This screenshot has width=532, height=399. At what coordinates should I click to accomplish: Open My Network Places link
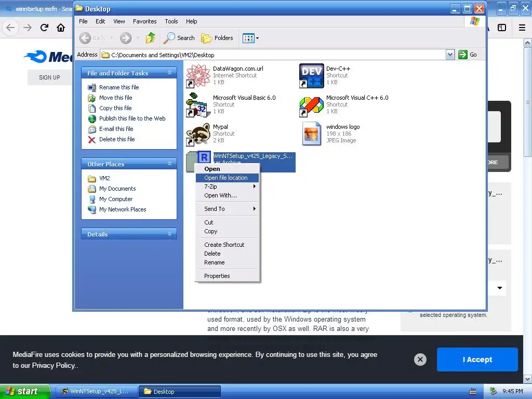[x=123, y=210]
